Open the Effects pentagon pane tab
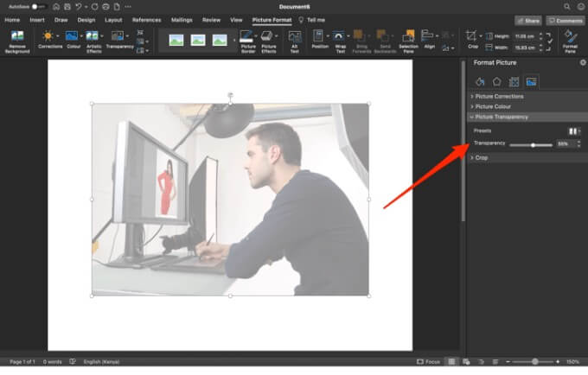 pyautogui.click(x=497, y=82)
